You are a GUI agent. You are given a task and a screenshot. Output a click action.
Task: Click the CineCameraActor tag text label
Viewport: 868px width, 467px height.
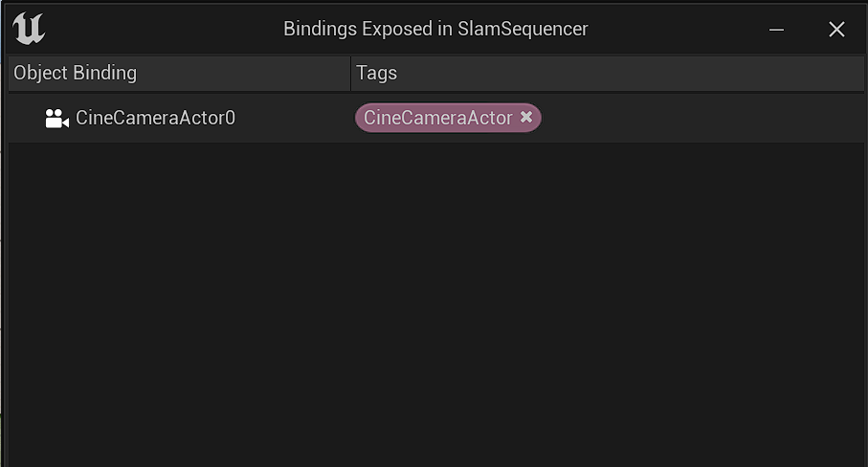(x=438, y=118)
